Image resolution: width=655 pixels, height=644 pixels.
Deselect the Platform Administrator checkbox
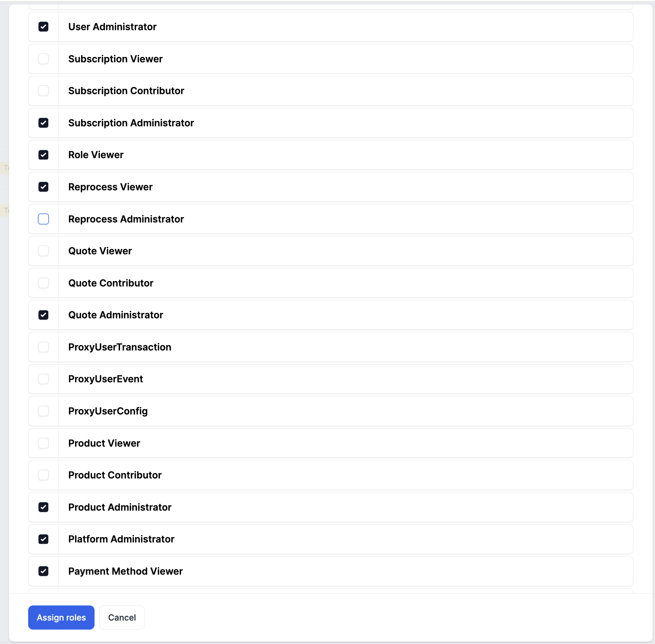[x=43, y=539]
